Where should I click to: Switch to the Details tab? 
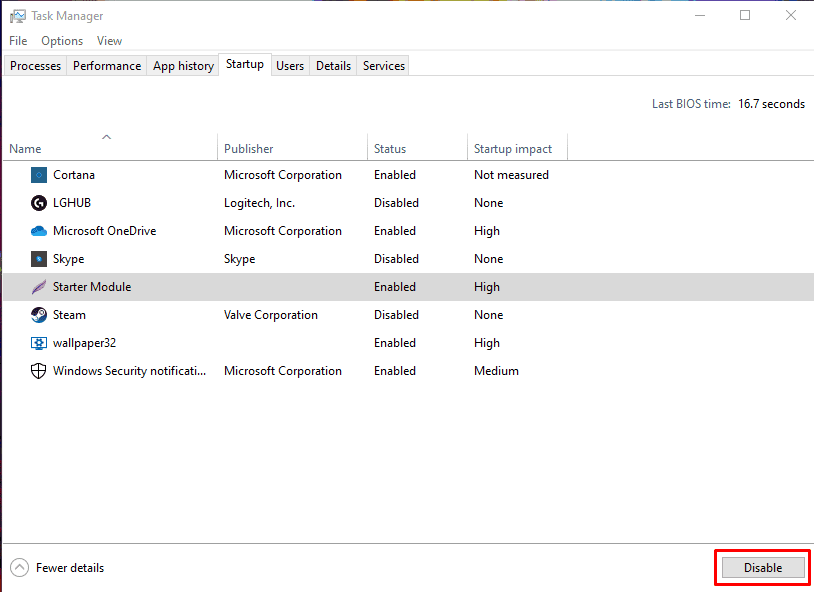pos(333,66)
